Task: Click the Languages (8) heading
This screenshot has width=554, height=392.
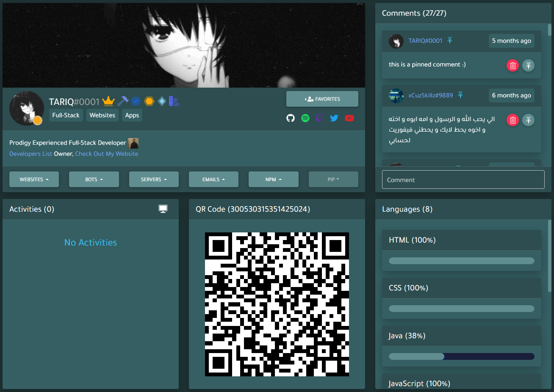Action: pos(407,209)
